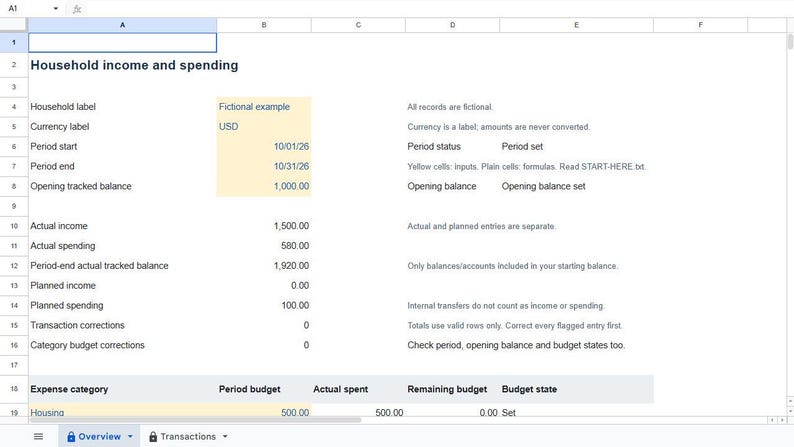Select Actual spending value 580.00
794x447 pixels.
point(264,246)
